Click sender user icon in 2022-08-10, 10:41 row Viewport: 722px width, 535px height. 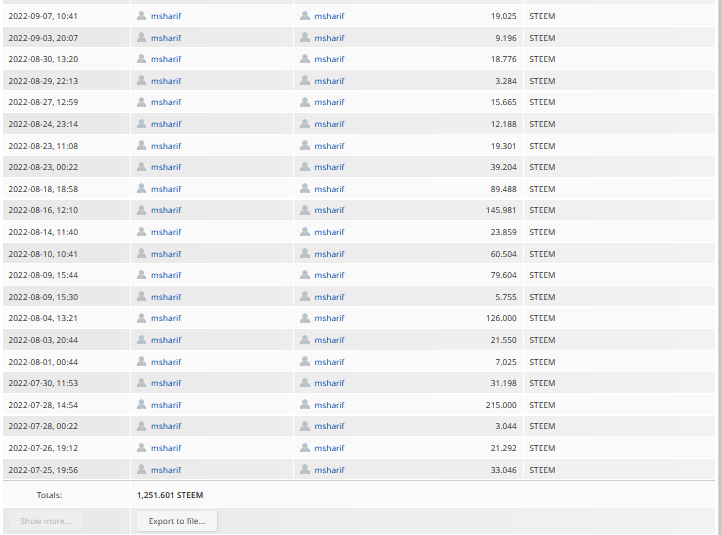[x=141, y=253]
